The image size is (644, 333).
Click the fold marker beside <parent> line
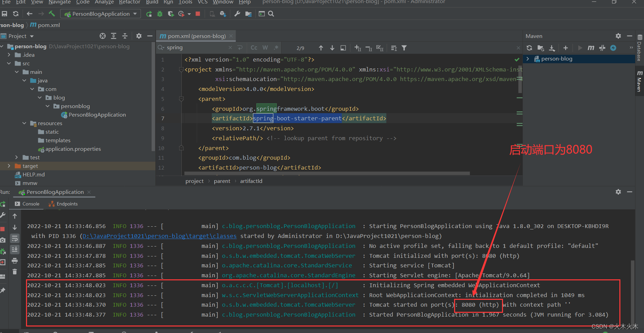pyautogui.click(x=181, y=99)
